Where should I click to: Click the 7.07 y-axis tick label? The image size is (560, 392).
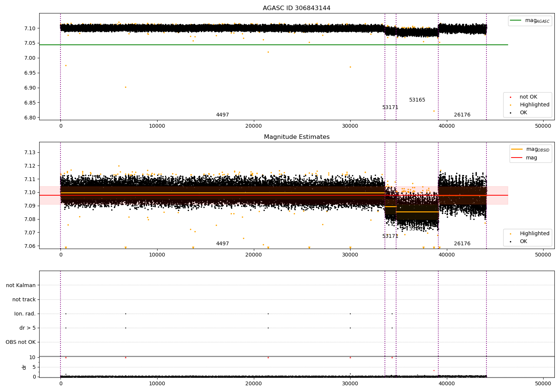click(x=30, y=233)
